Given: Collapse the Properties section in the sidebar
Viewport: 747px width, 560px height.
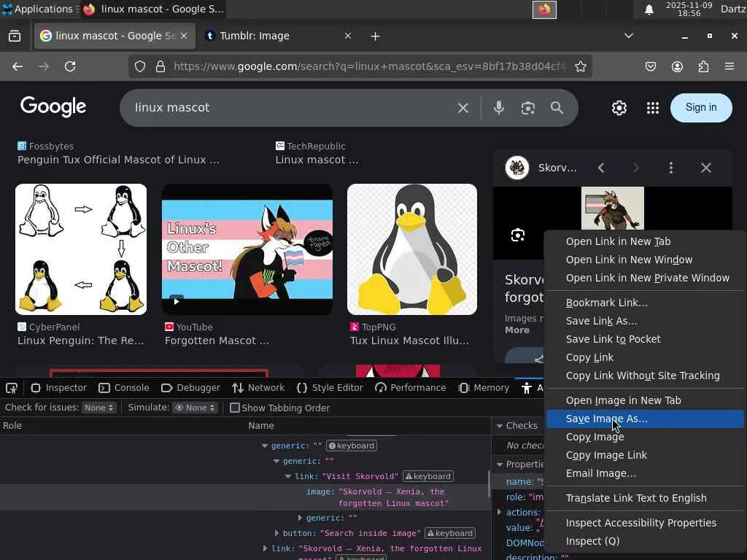Looking at the screenshot, I should tap(500, 464).
